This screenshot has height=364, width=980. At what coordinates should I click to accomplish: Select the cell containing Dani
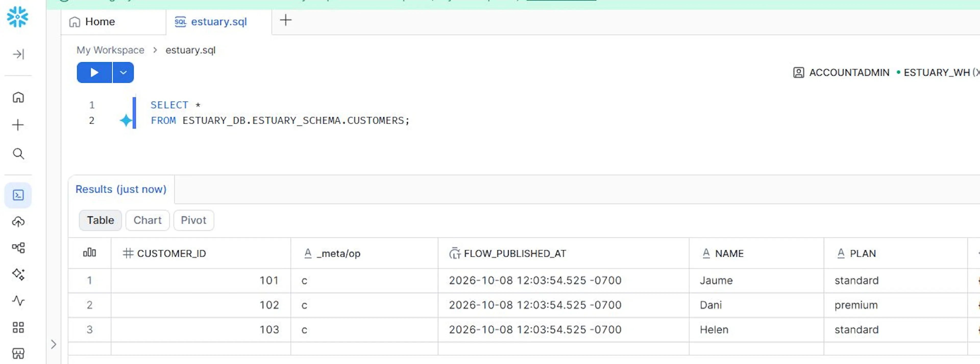pos(756,305)
